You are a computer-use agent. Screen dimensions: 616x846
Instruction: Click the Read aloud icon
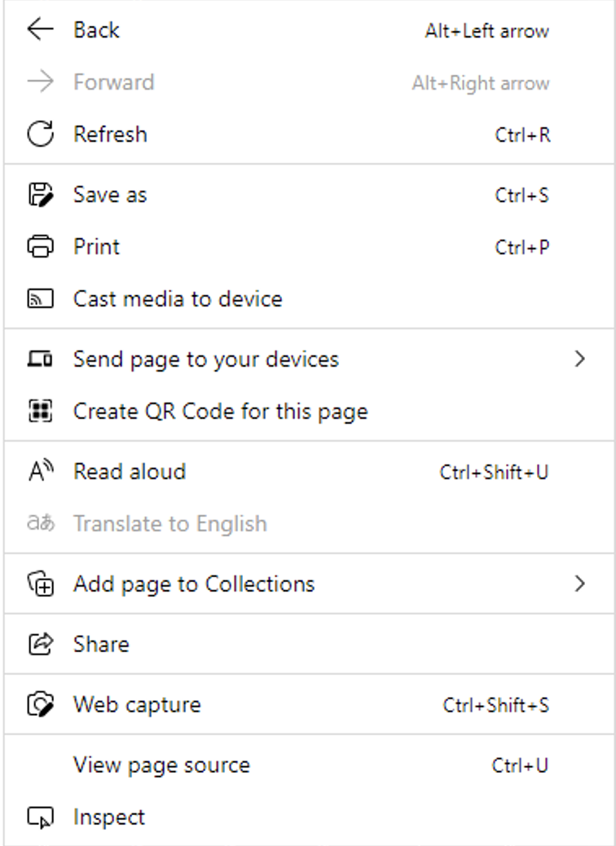40,472
